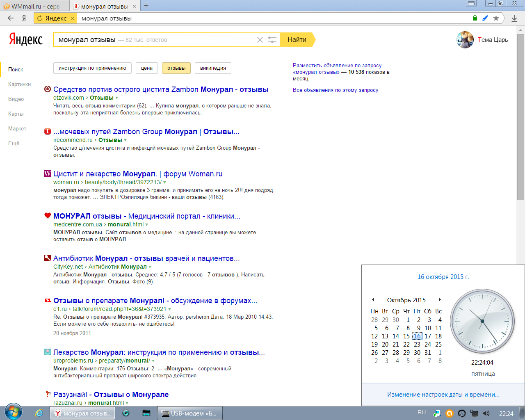Bookmark page with the star icon
The image size is (525, 420).
tap(496, 18)
